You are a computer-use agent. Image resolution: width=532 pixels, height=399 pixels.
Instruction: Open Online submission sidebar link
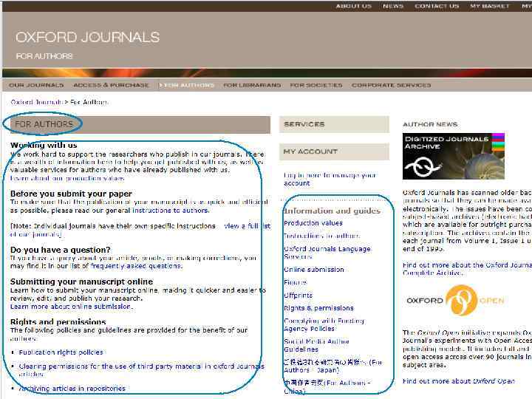click(x=314, y=270)
